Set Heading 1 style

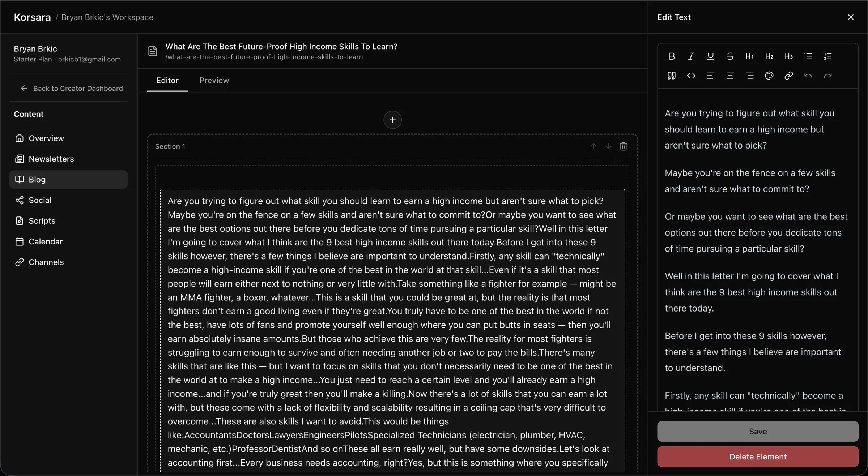click(749, 56)
